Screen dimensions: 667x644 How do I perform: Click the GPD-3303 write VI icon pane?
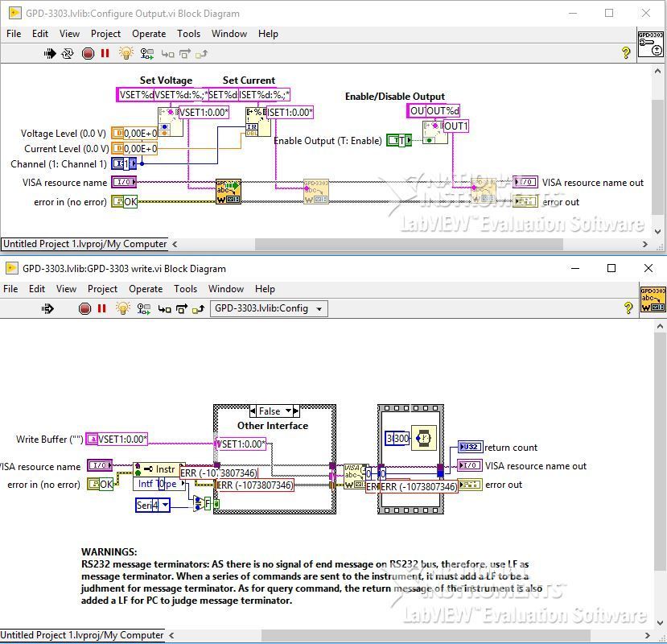(653, 299)
